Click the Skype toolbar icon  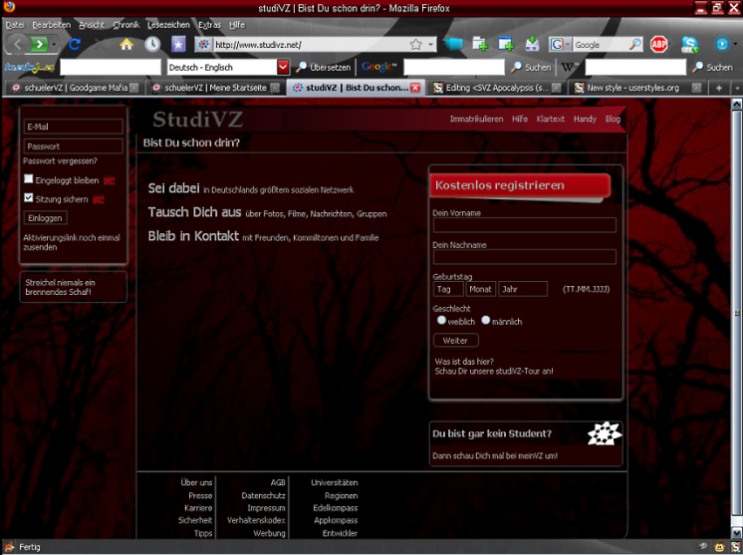click(689, 45)
